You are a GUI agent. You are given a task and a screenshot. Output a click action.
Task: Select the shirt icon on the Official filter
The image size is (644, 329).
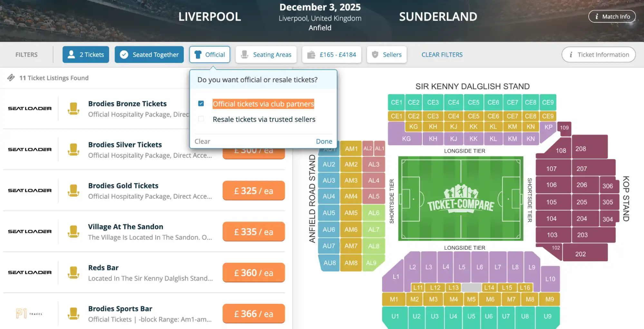(x=198, y=54)
